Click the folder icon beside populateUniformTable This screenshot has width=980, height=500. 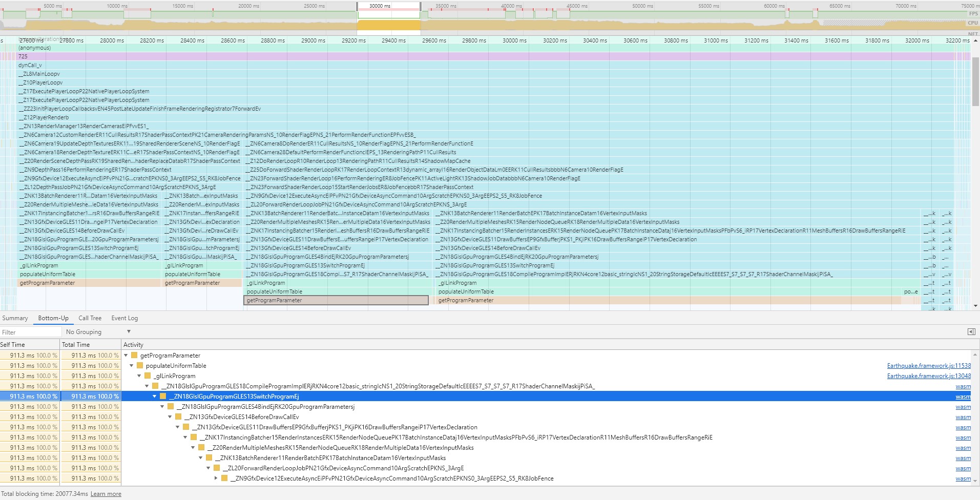click(x=140, y=366)
